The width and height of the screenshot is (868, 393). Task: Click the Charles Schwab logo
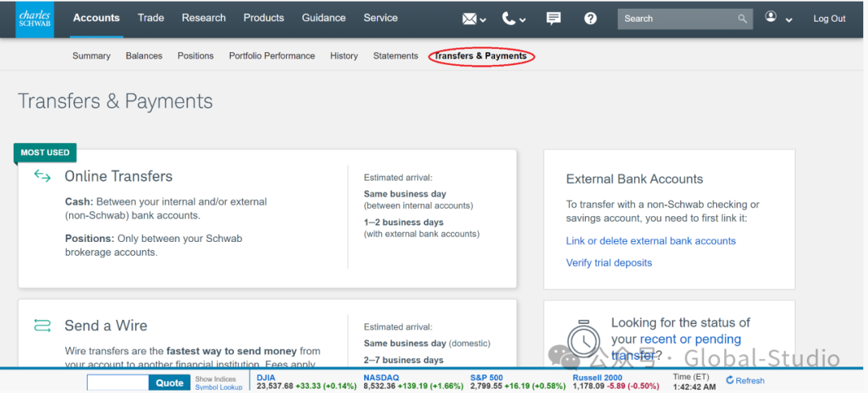tap(35, 18)
